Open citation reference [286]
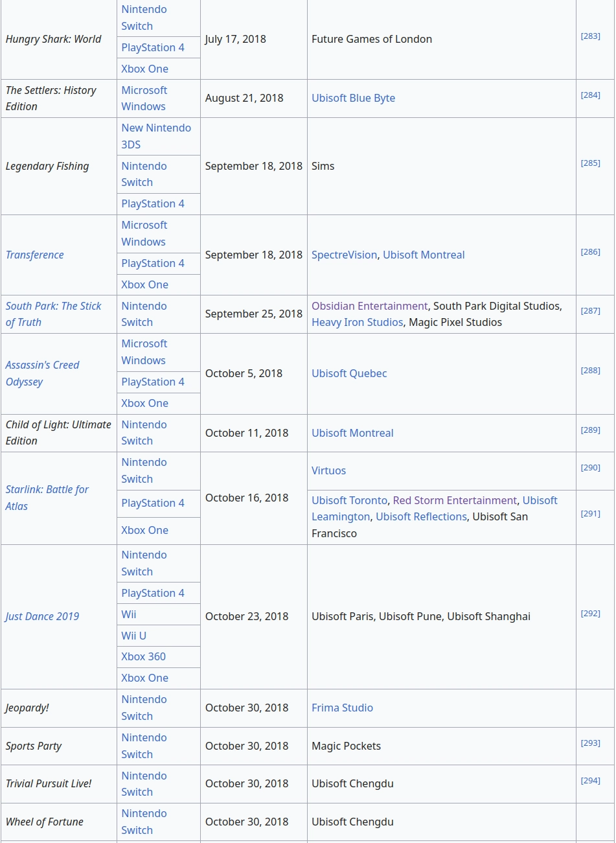616x843 pixels. coord(590,252)
